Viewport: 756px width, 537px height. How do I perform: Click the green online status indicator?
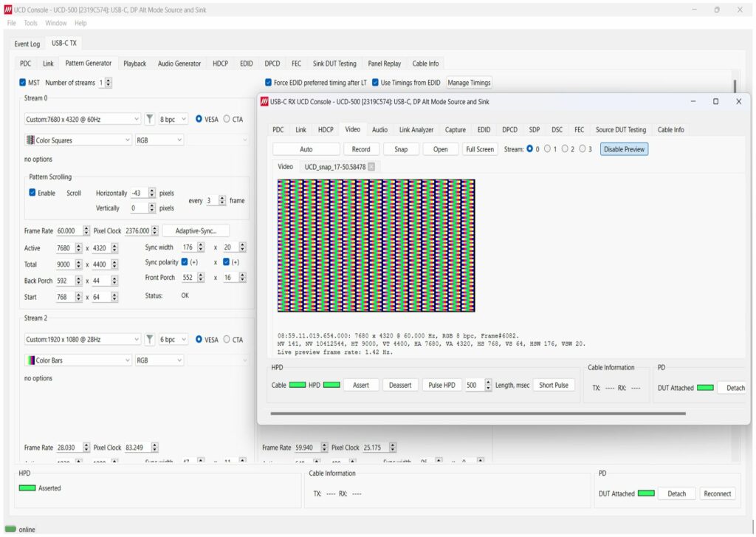tap(10, 529)
